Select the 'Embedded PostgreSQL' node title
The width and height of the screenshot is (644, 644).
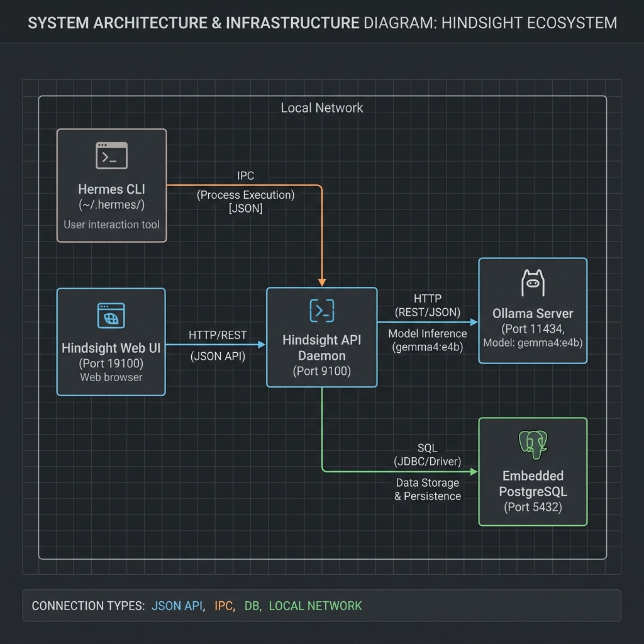click(x=533, y=484)
